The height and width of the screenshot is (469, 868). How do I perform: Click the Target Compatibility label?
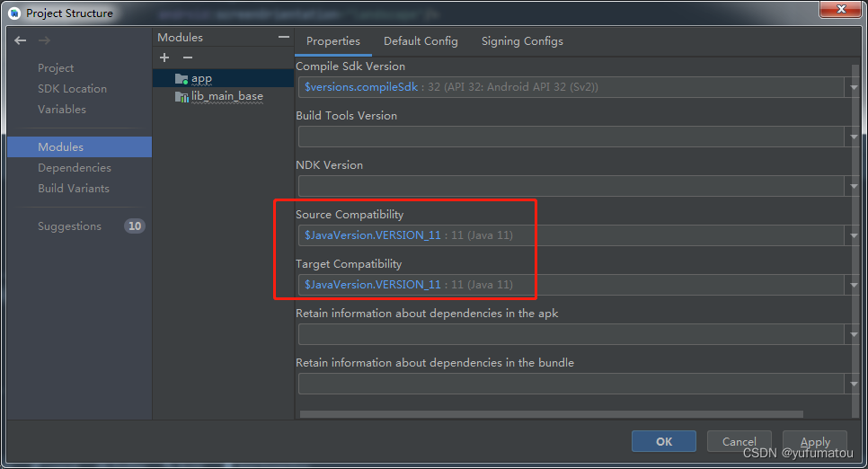pyautogui.click(x=349, y=263)
